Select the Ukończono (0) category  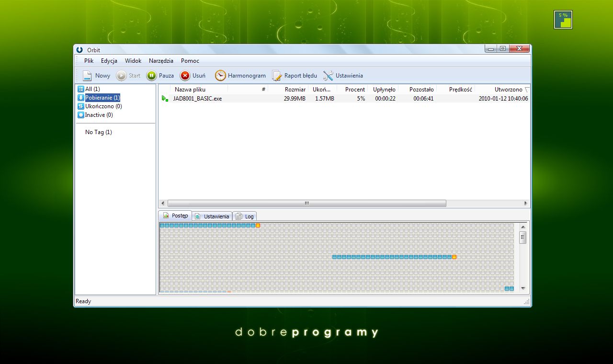coord(100,106)
